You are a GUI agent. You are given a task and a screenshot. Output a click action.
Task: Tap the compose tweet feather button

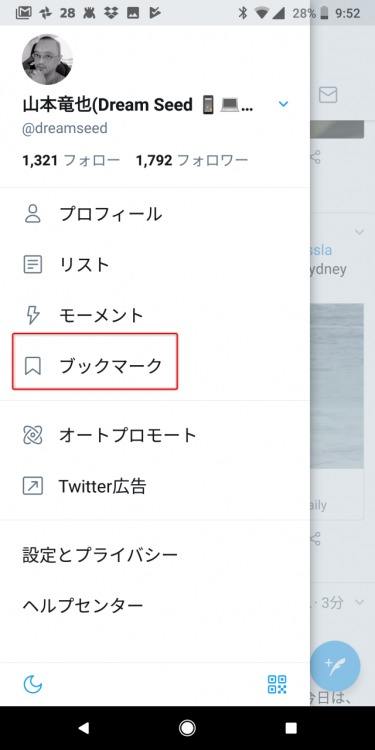335,666
